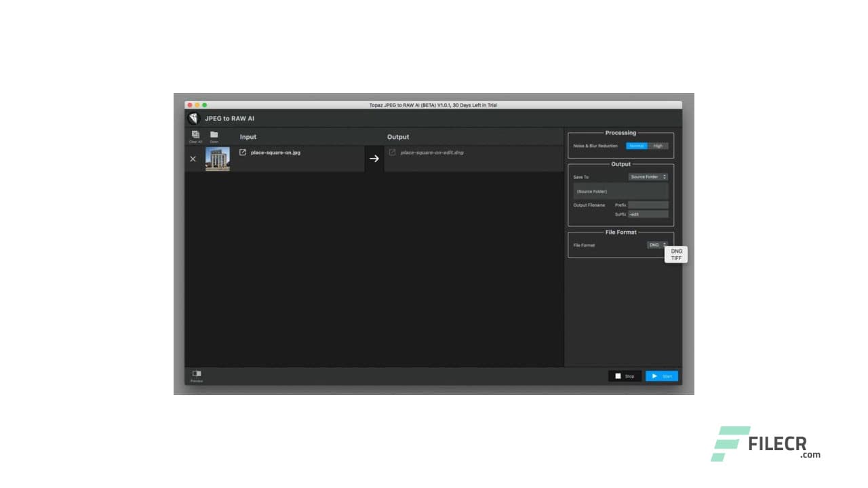Screen dimensions: 868x488
Task: Click the place-square-on-edit.dng output name
Action: click(x=432, y=152)
